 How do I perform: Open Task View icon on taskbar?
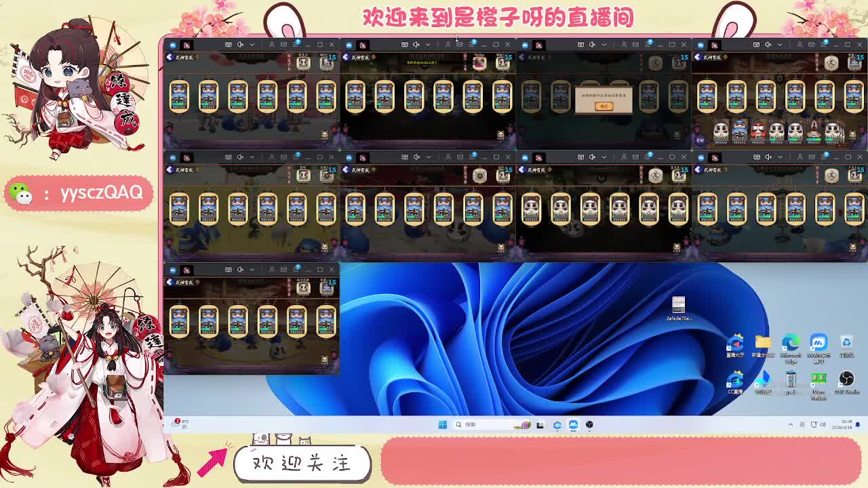click(540, 424)
